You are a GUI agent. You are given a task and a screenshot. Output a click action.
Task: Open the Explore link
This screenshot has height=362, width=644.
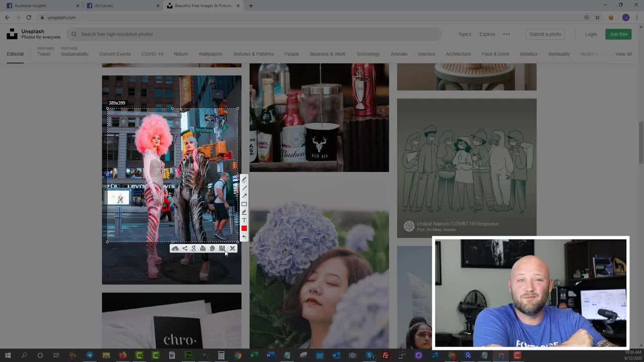pos(487,34)
